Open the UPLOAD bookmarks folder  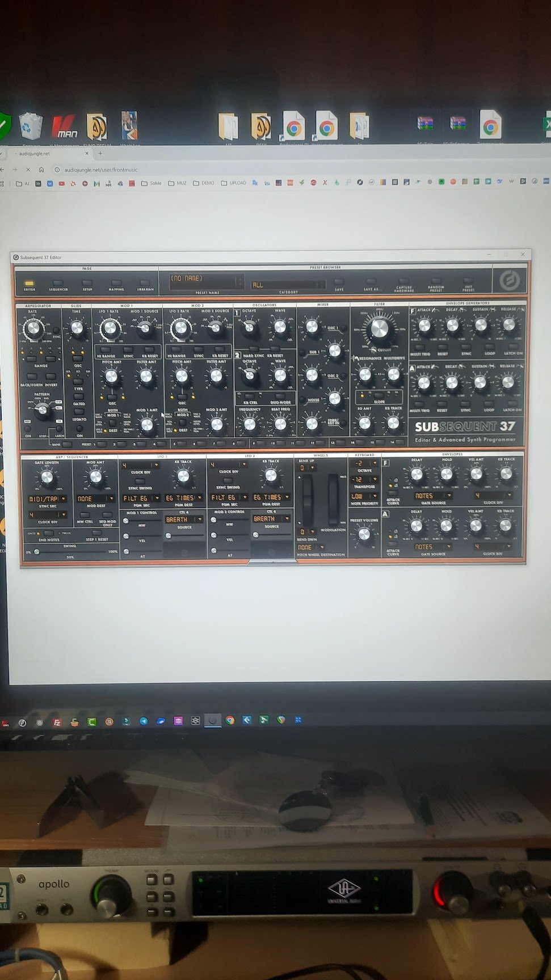(x=234, y=183)
